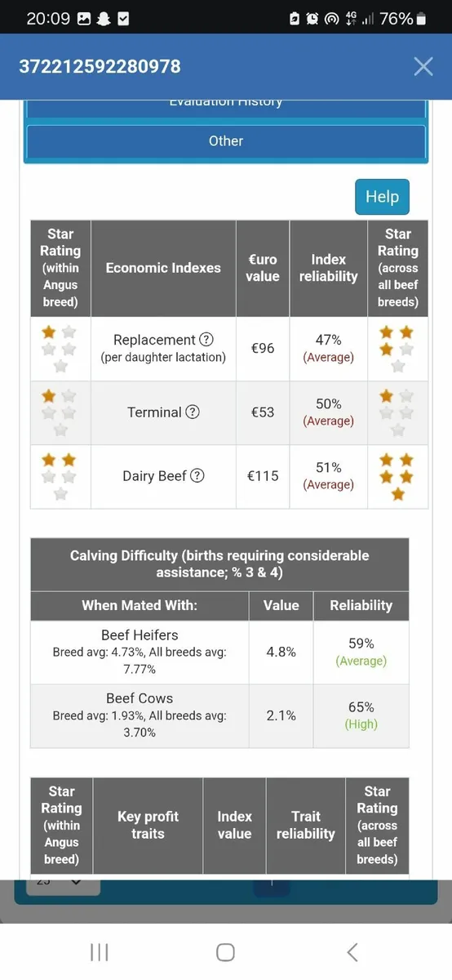Tap the battery icon in status bar
The image size is (452, 980).
pyautogui.click(x=421, y=18)
